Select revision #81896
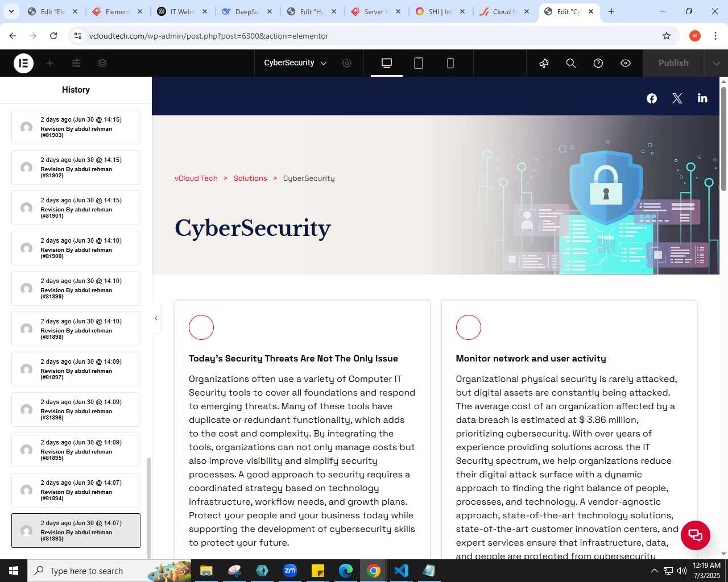The image size is (728, 582). (x=76, y=410)
